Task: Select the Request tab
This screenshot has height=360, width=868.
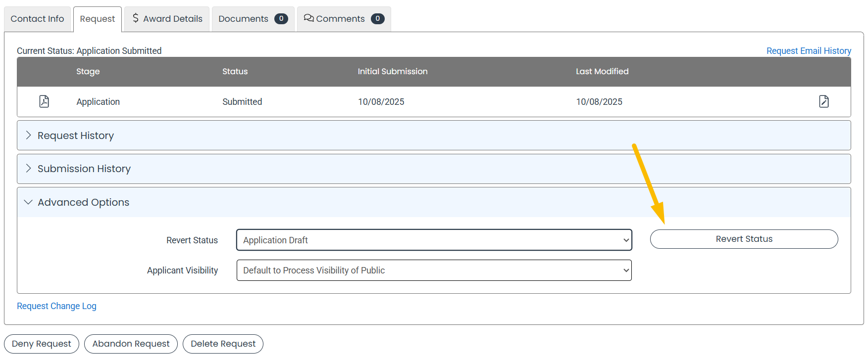Action: (98, 19)
